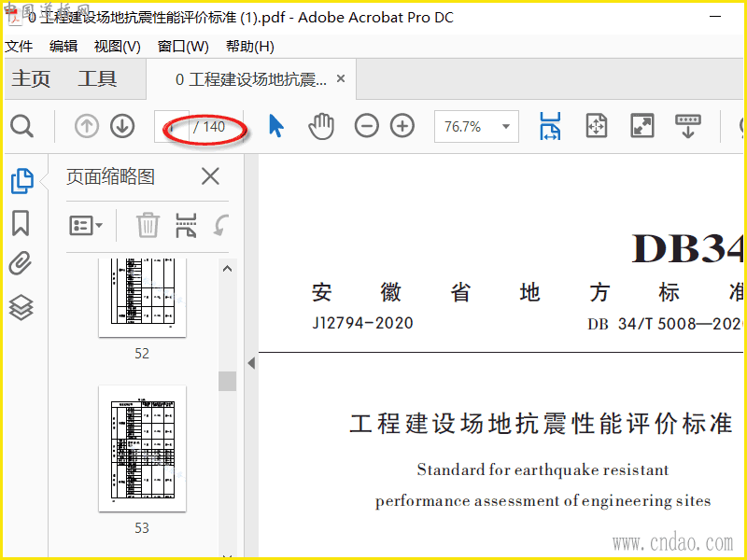Zoom out with the minus button
Viewport: 747px width, 560px height.
click(366, 126)
